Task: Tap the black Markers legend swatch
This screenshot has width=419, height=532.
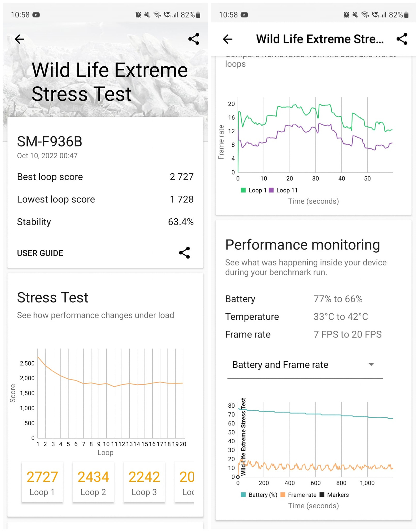Action: click(x=322, y=495)
